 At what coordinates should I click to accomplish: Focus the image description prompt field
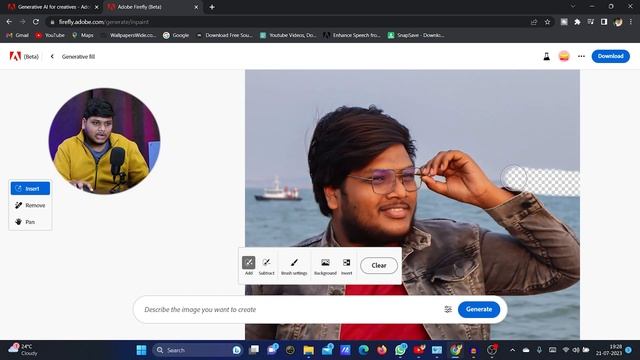(x=290, y=309)
